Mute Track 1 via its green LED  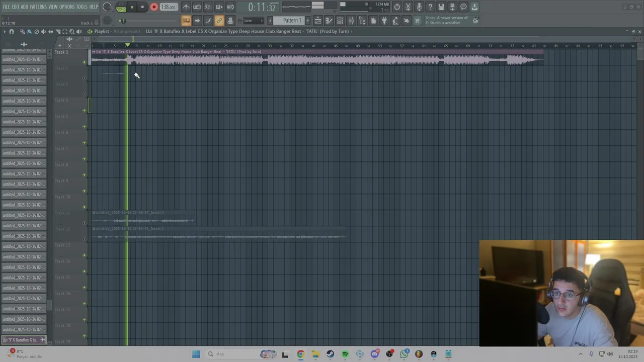[x=84, y=62]
